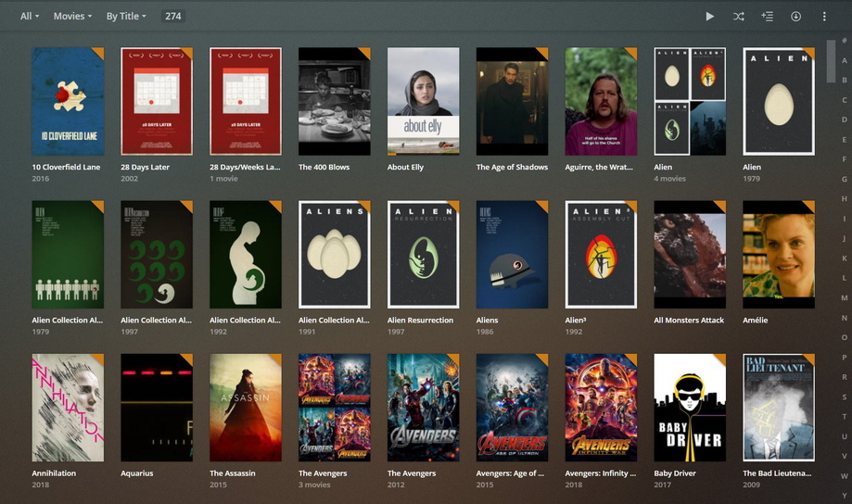Screen dimensions: 852x504
Task: Jump to letter A in index
Action: click(844, 60)
